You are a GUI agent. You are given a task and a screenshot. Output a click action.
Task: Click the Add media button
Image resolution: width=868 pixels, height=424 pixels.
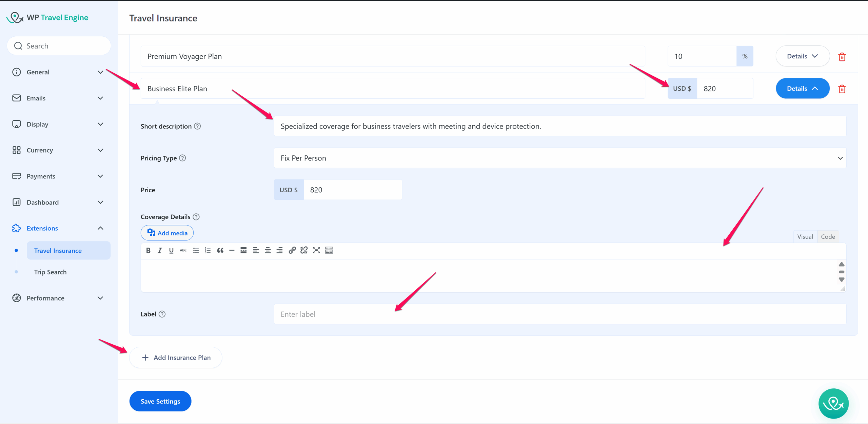coord(167,233)
